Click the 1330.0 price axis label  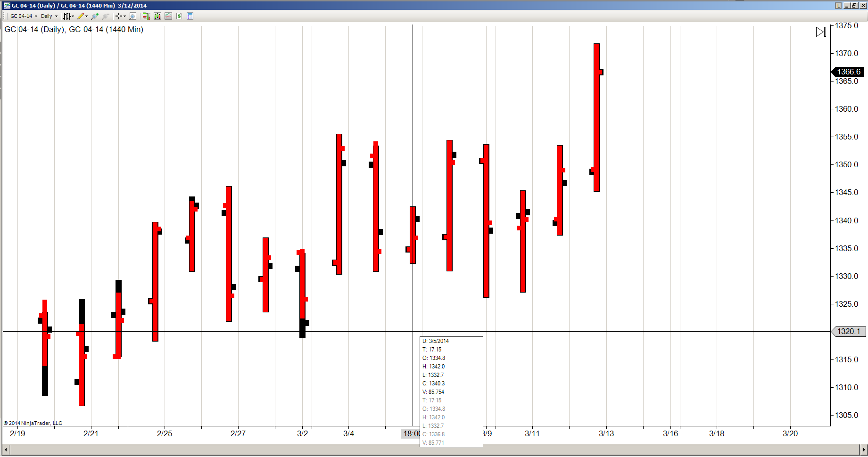click(847, 276)
